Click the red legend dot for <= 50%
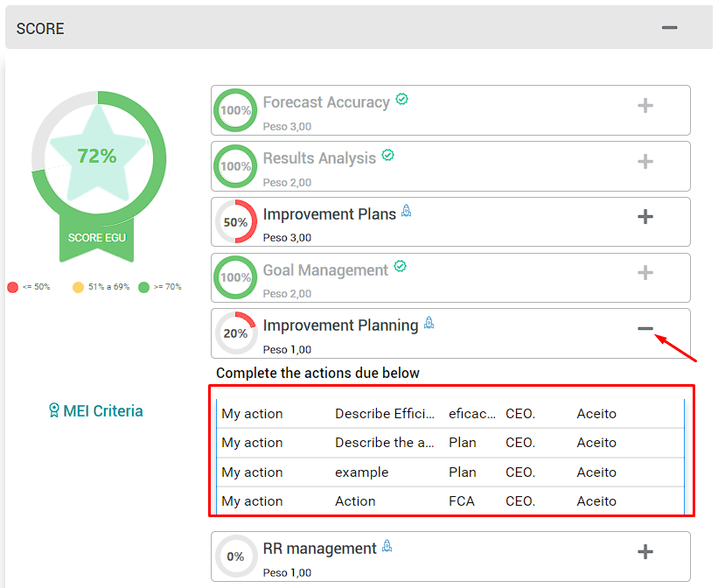 13,287
